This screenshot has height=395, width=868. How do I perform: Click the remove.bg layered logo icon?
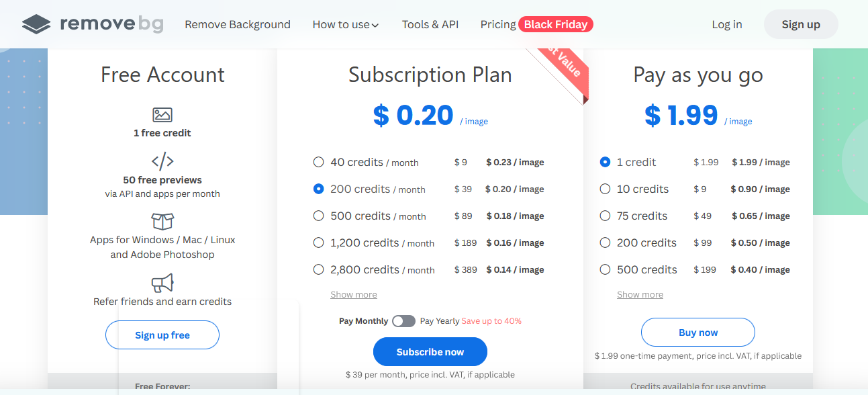click(x=36, y=25)
